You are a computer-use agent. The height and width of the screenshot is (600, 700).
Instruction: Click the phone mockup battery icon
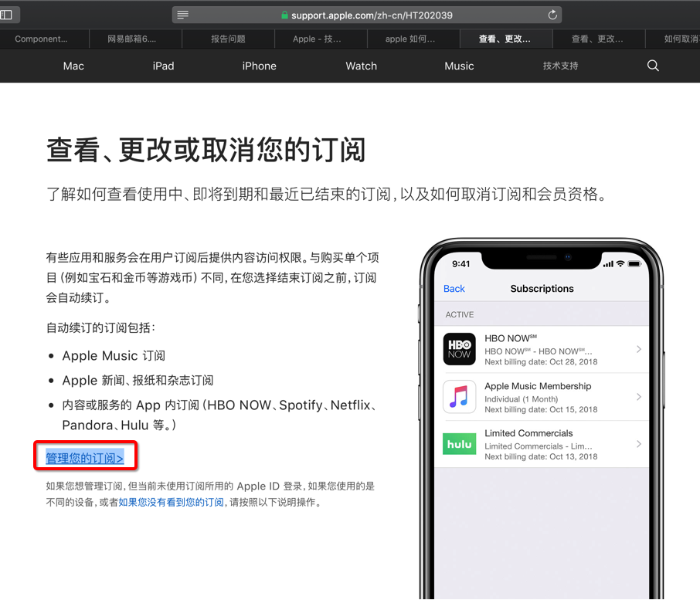634,263
